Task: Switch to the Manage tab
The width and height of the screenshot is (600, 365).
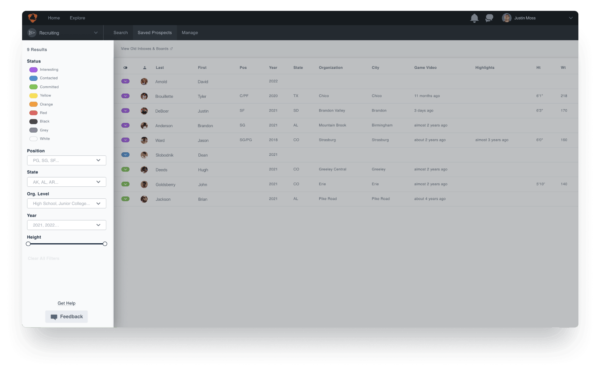Action: [190, 33]
